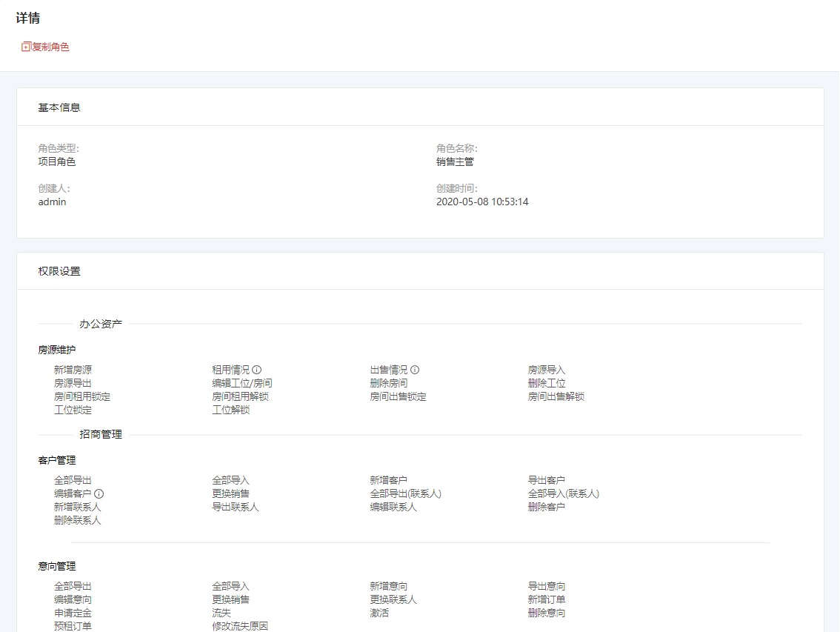Click the 删除联系人 permission
Viewport: 840px width, 632px height.
(77, 521)
